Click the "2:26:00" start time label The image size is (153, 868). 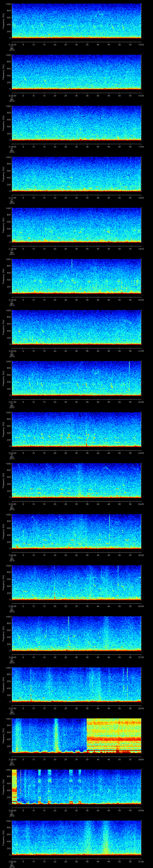tap(12, 657)
